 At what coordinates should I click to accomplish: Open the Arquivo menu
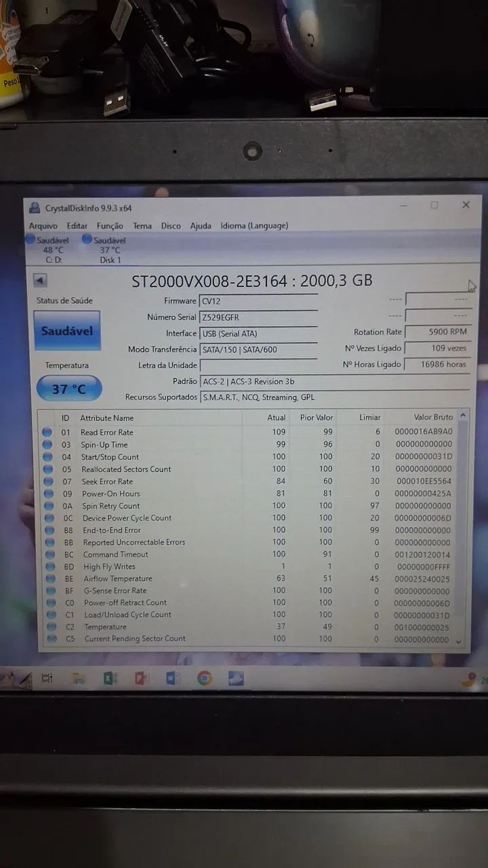pos(43,226)
